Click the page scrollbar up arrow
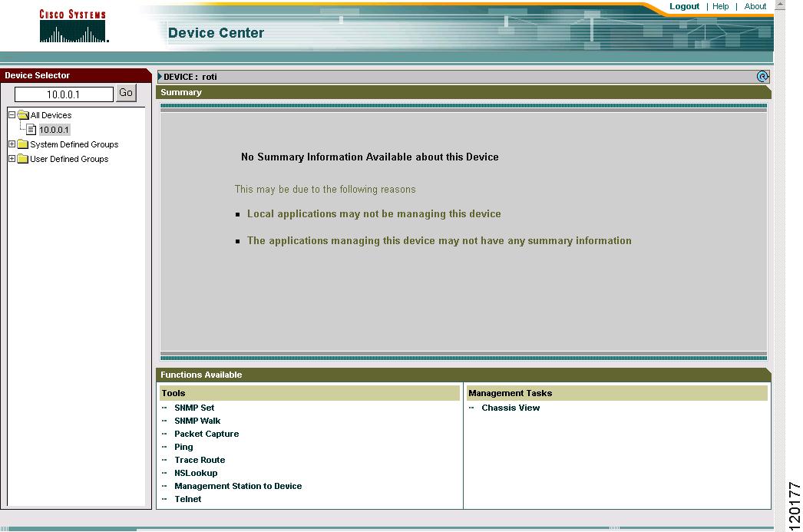Screen dimensions: 803x532 780,5
